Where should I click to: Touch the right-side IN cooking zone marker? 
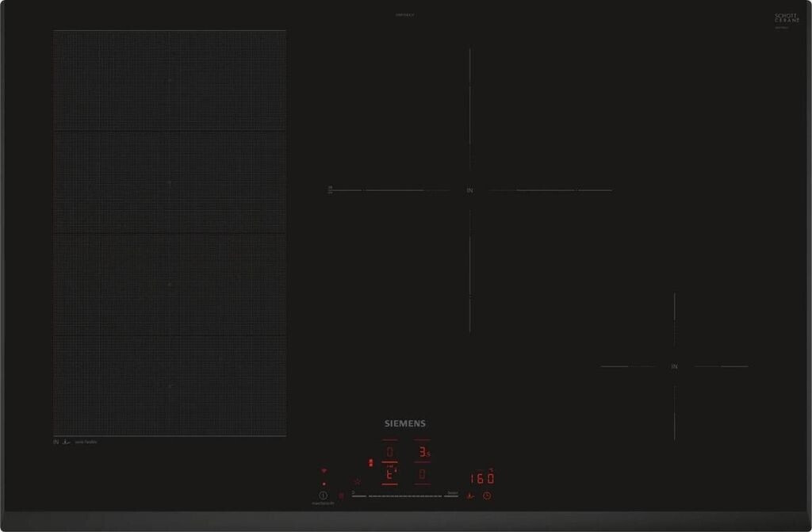(x=675, y=366)
